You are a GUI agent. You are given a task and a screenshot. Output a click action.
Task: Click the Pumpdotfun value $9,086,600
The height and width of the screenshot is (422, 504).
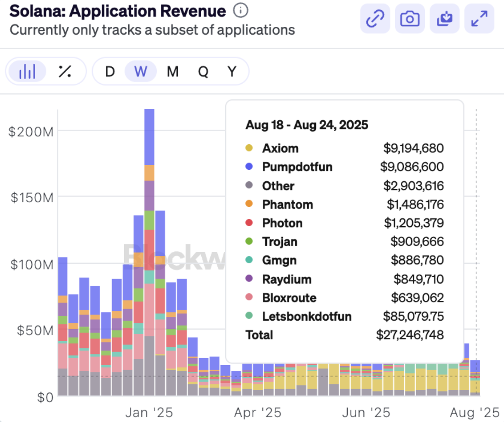pos(412,167)
